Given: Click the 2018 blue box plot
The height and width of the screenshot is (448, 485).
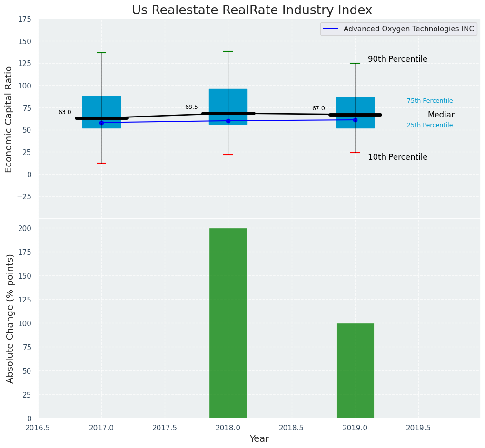Looking at the screenshot, I should [228, 101].
